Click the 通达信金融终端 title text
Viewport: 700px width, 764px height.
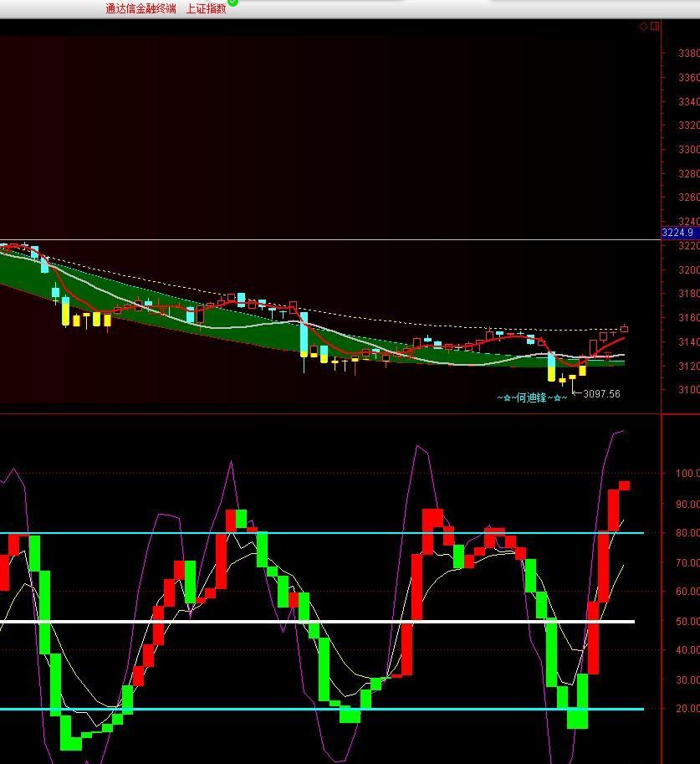(141, 8)
